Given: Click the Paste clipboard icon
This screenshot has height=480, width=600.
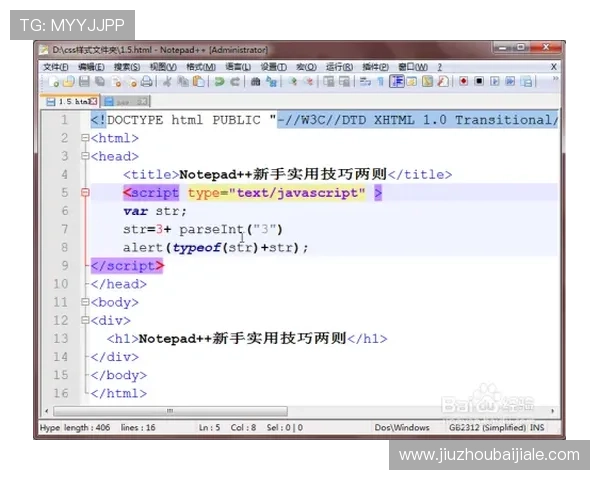Looking at the screenshot, I should (x=198, y=82).
